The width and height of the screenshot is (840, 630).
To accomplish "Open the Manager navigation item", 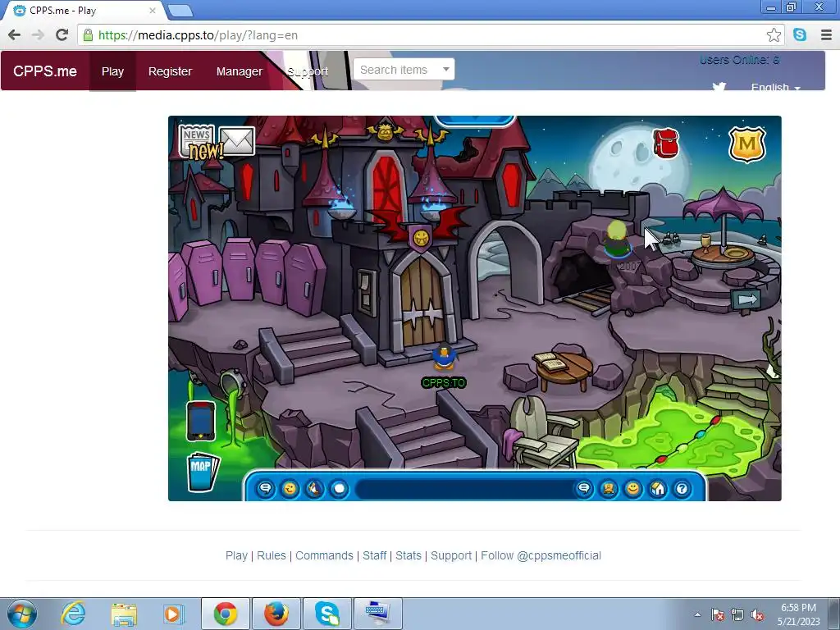I will click(240, 71).
